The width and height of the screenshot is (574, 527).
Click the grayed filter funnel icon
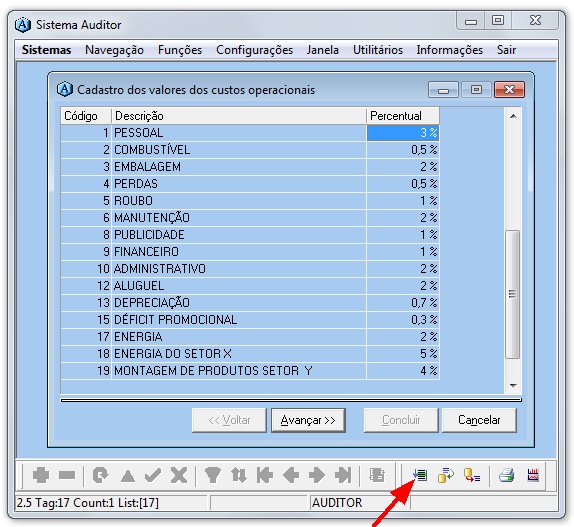click(212, 475)
